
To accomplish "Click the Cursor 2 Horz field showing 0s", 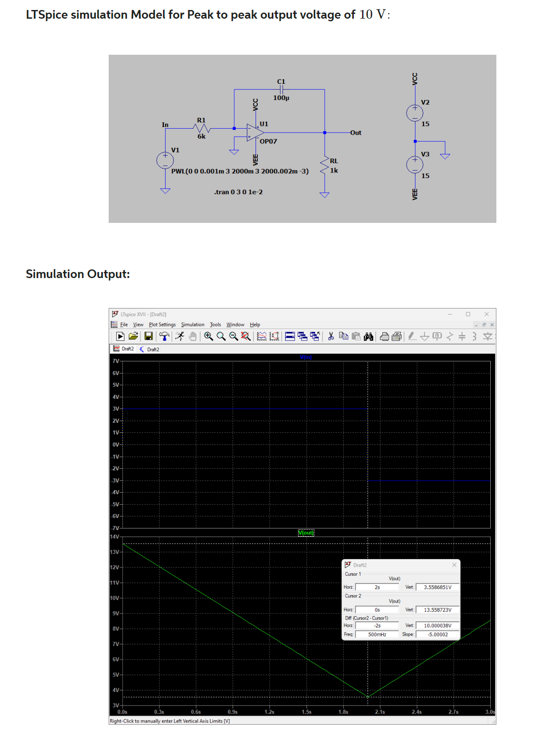I will (x=377, y=610).
